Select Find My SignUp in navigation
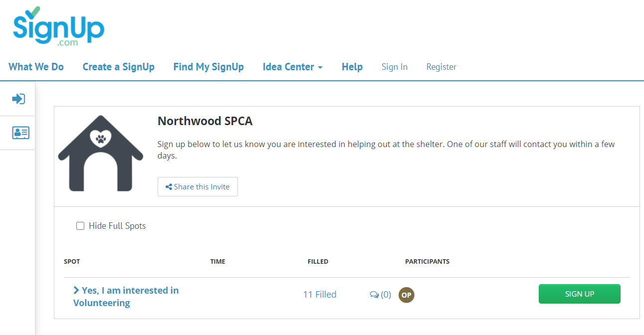 209,67
